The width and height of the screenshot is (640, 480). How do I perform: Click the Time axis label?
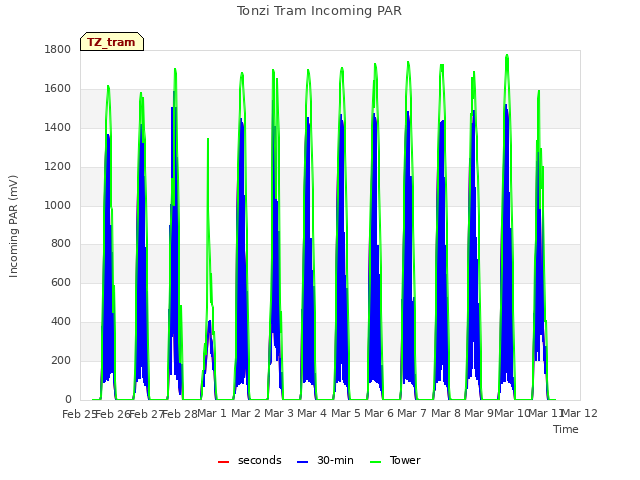coord(566,429)
